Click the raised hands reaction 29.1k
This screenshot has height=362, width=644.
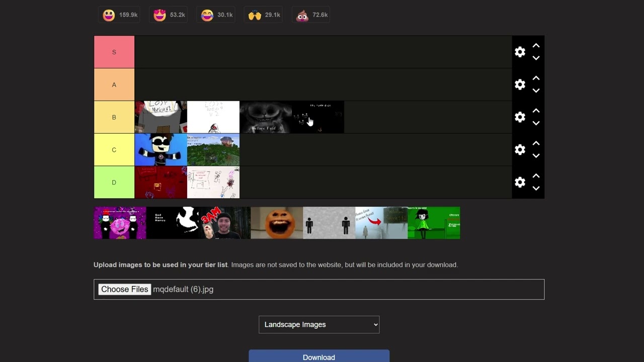[264, 15]
